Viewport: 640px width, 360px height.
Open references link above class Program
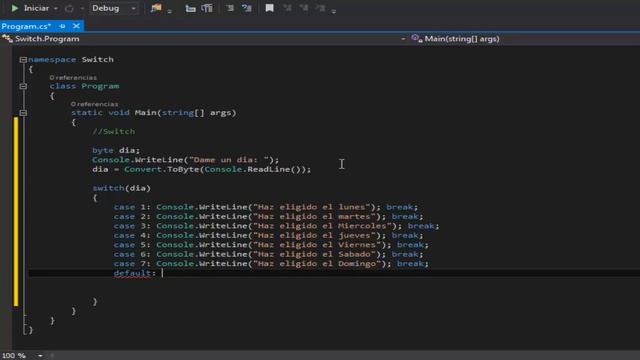click(73, 78)
